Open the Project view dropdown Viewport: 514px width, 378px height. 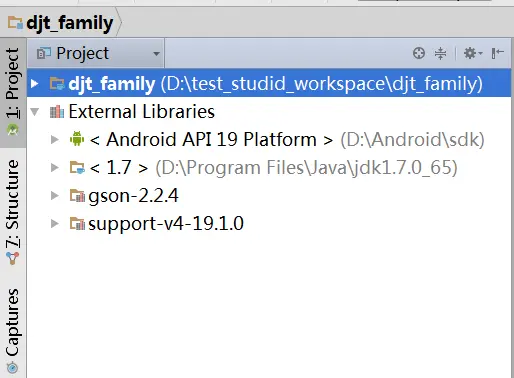pos(96,53)
